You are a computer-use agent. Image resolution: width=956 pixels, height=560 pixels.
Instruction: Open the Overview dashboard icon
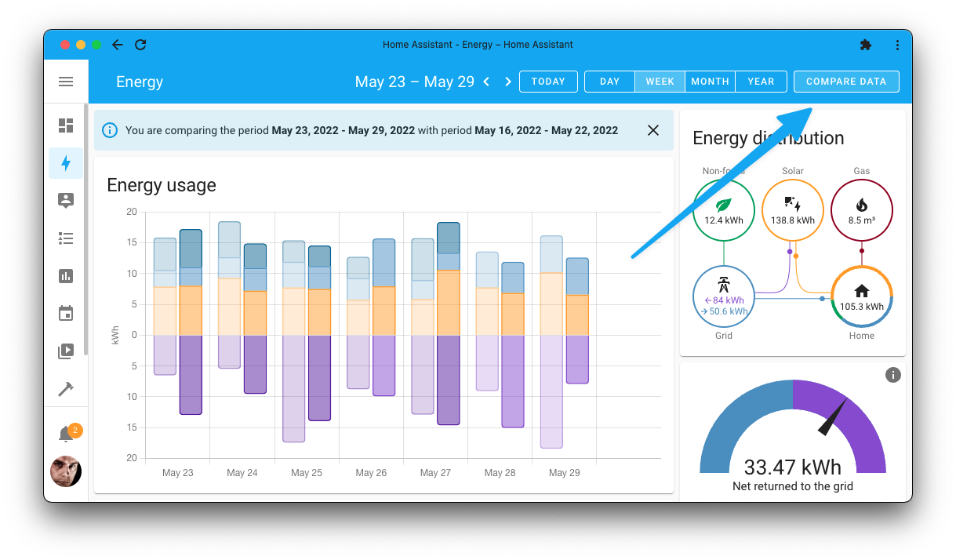pyautogui.click(x=66, y=125)
